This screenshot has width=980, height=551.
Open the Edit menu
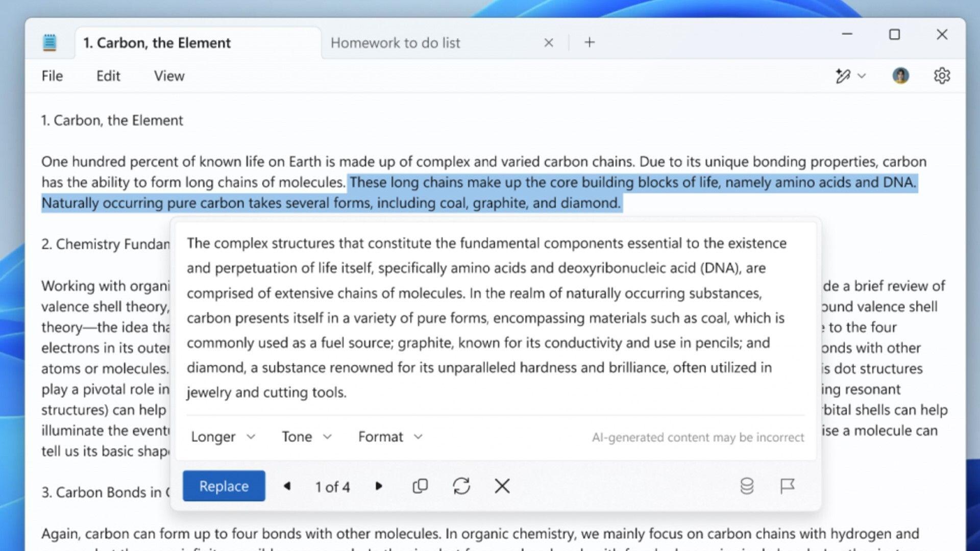pos(107,76)
